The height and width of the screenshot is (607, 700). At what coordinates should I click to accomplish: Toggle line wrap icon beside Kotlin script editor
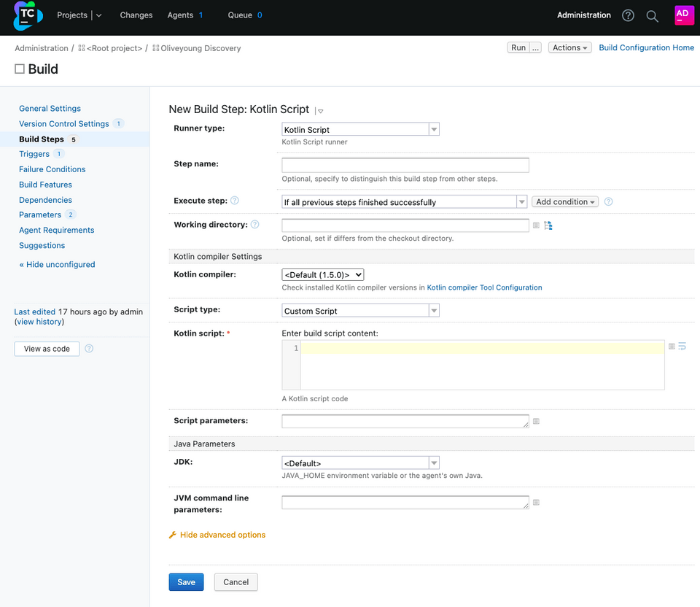(682, 347)
